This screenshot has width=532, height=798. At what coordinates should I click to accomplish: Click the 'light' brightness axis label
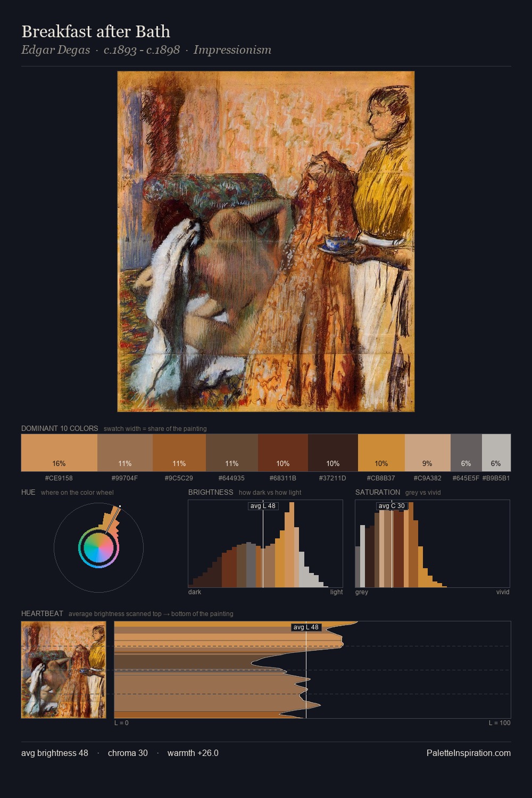point(337,592)
